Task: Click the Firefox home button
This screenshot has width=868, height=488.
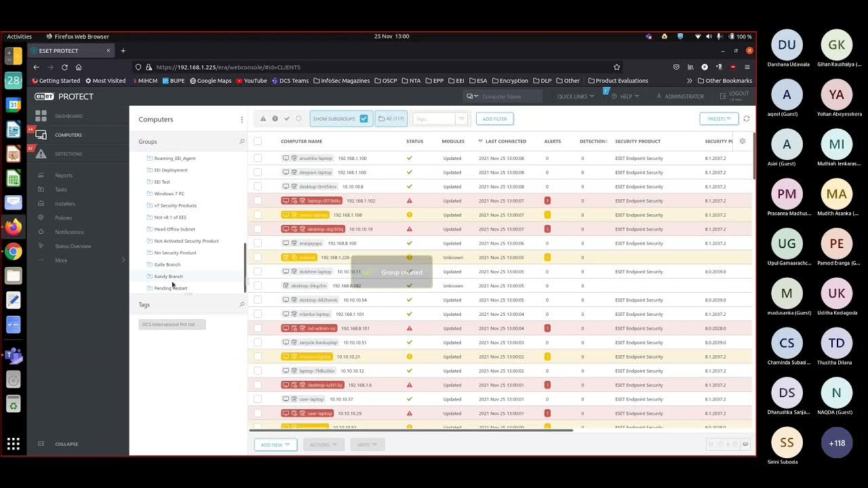Action: [79, 67]
